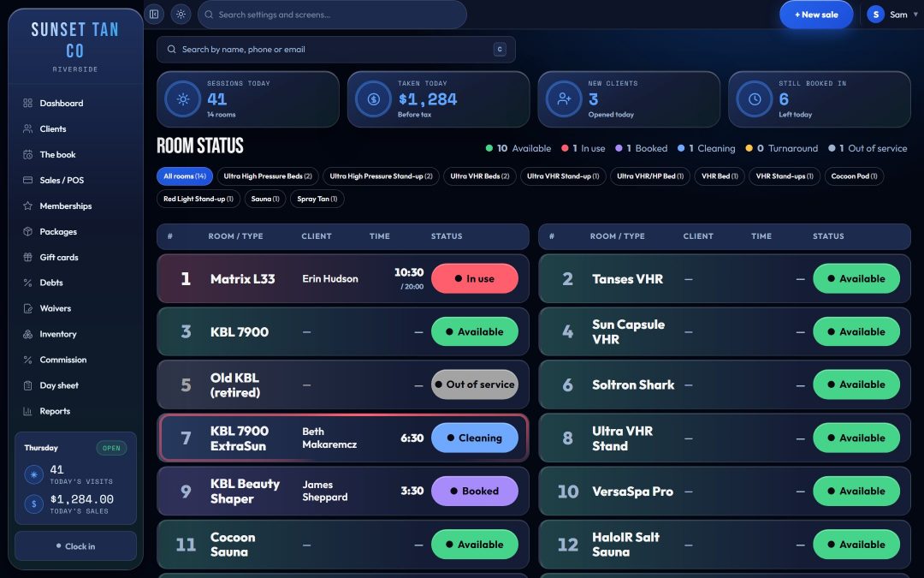
Task: Filter by Ultra High Pressure Beds
Action: coord(268,176)
